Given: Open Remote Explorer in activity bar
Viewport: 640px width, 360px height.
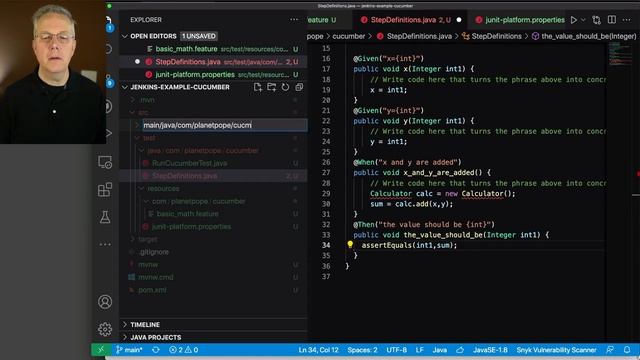Looking at the screenshot, I should (105, 162).
